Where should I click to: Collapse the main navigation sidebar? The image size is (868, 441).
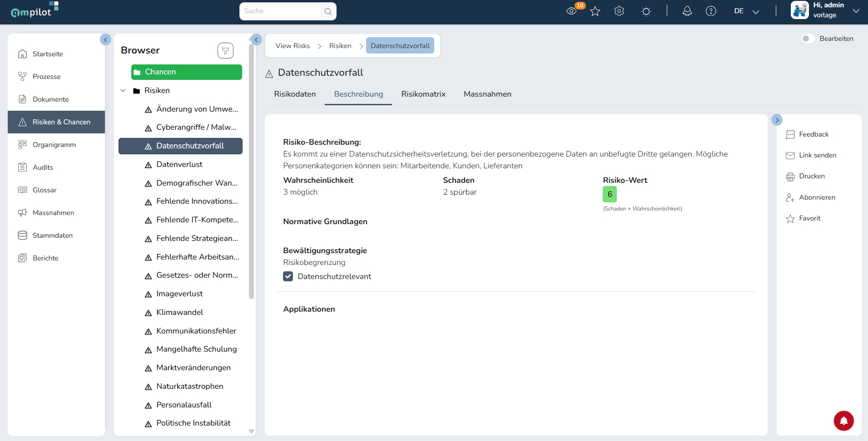pyautogui.click(x=105, y=39)
